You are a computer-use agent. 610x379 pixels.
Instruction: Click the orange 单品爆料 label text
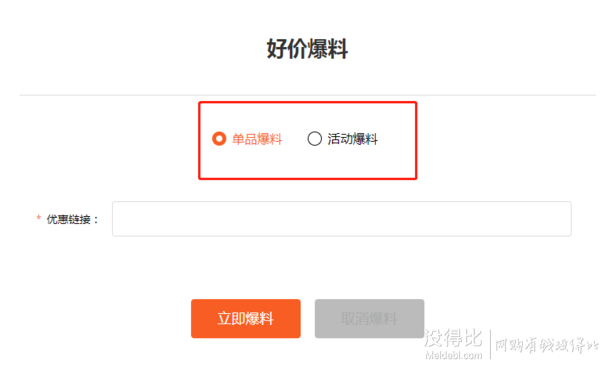(257, 139)
